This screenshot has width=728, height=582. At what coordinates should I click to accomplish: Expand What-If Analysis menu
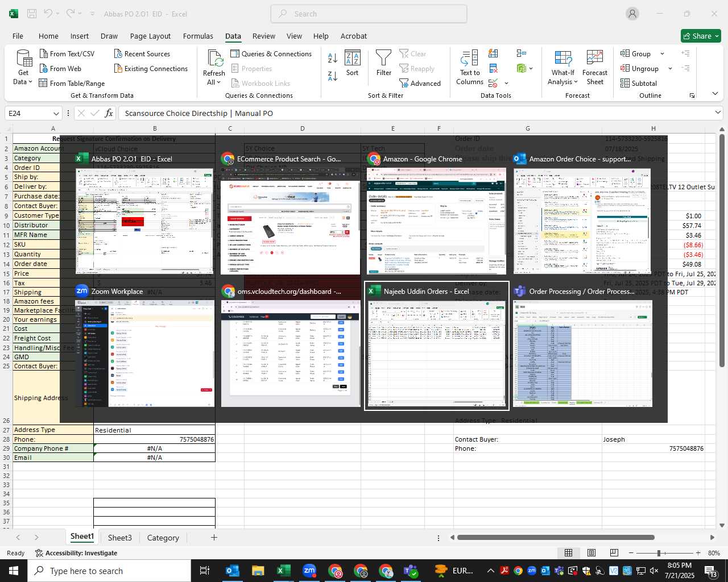[563, 77]
